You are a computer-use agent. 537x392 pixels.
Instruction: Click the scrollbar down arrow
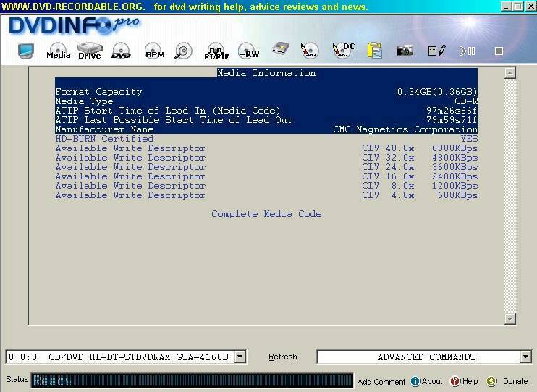(x=510, y=319)
